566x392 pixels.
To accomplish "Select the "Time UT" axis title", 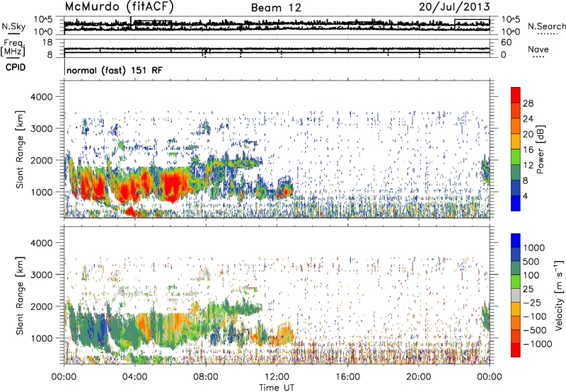I will pyautogui.click(x=277, y=388).
